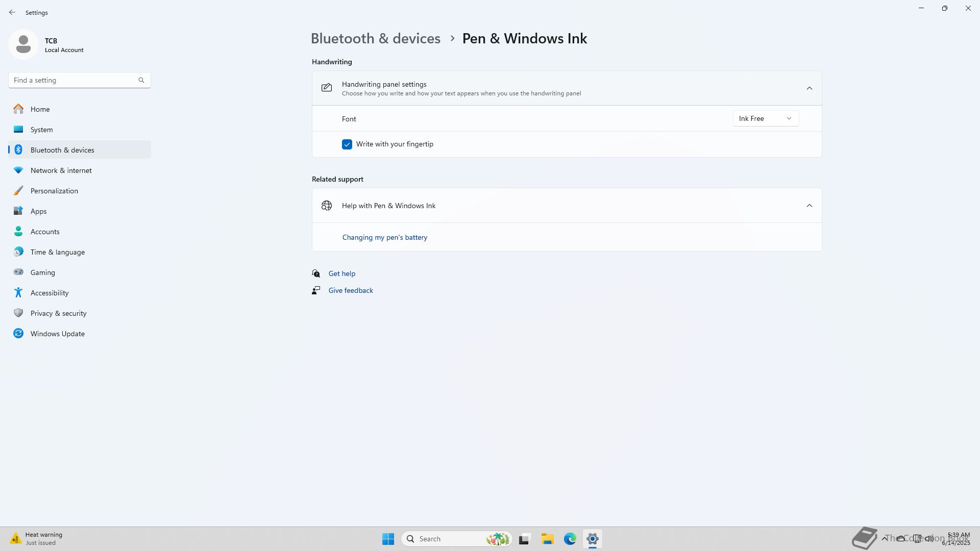Uncheck Write with your fingertip

click(347, 144)
